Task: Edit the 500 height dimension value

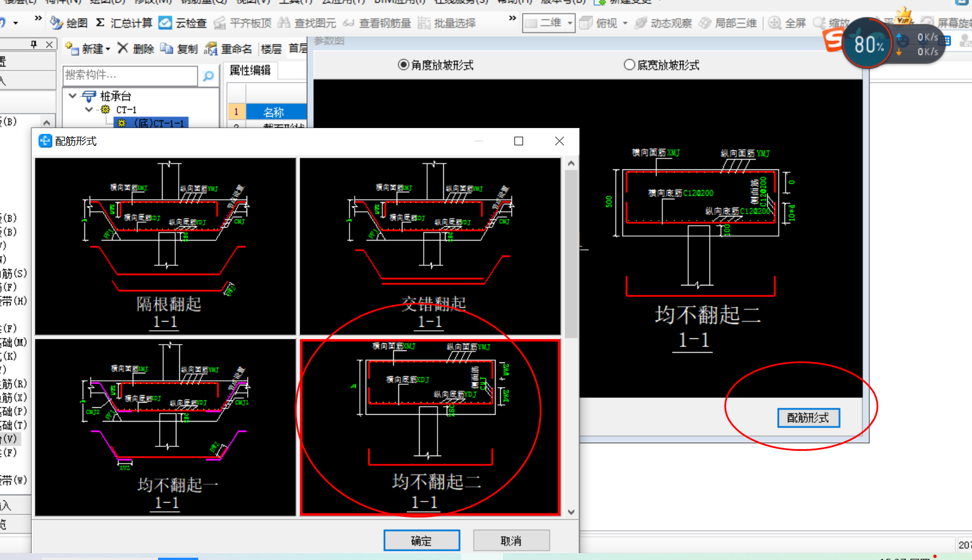Action: point(609,202)
